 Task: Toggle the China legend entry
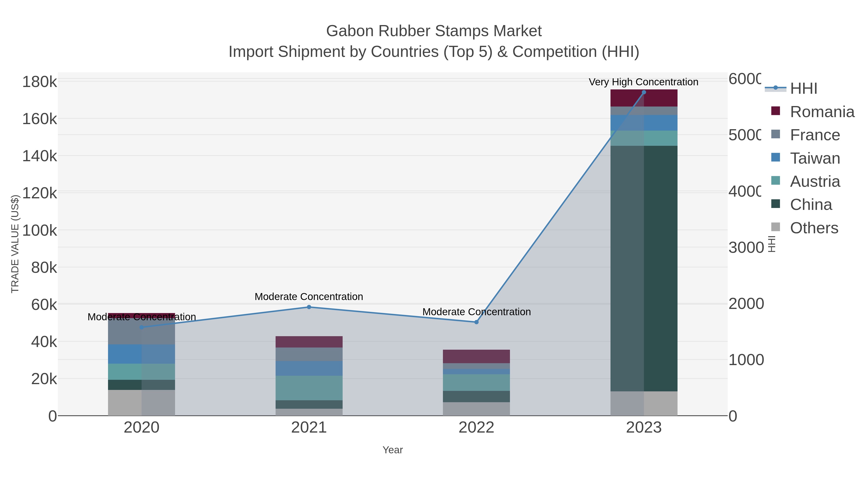[x=801, y=205]
